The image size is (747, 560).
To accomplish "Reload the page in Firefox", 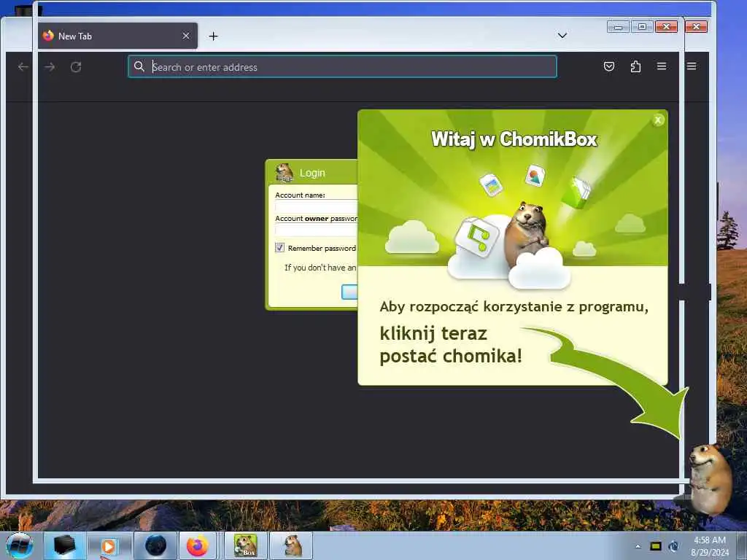I will [76, 66].
